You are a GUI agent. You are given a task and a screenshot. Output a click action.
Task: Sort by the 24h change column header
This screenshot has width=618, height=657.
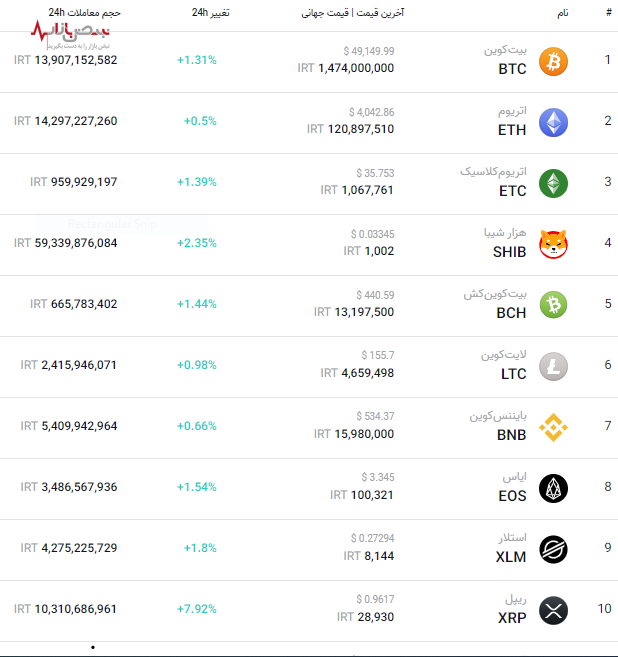pyautogui.click(x=210, y=14)
